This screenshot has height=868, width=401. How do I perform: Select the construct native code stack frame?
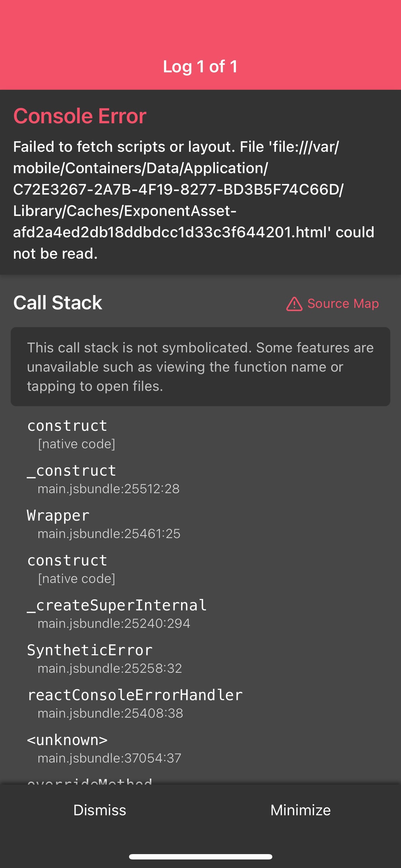point(67,425)
